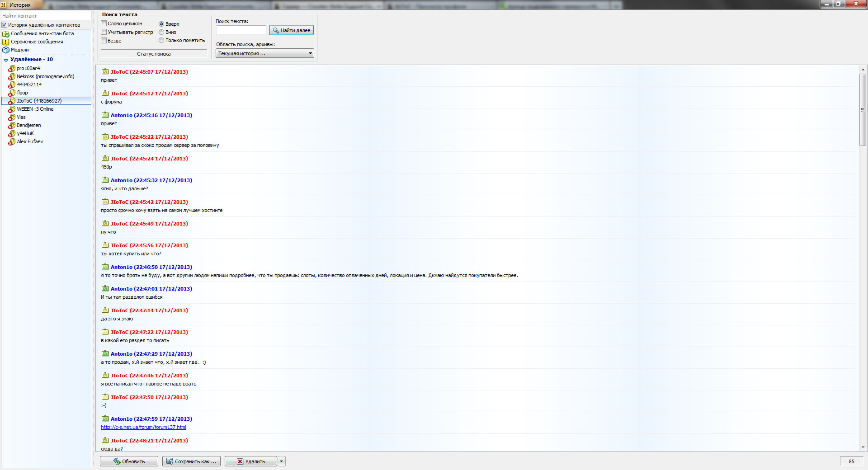This screenshot has width=868, height=470.
Task: Click contact icon next to WEEEN :3 Online
Action: click(x=12, y=109)
